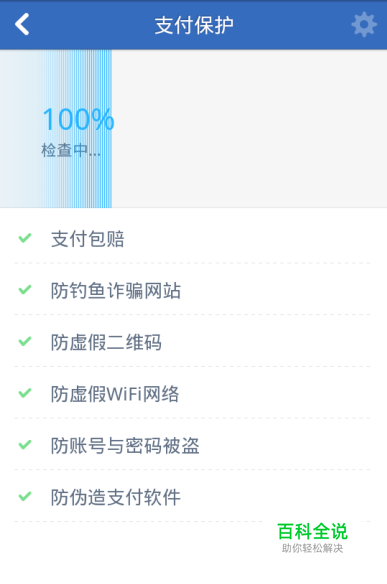Click the 检查中... status text
The height and width of the screenshot is (584, 387).
pos(71,150)
